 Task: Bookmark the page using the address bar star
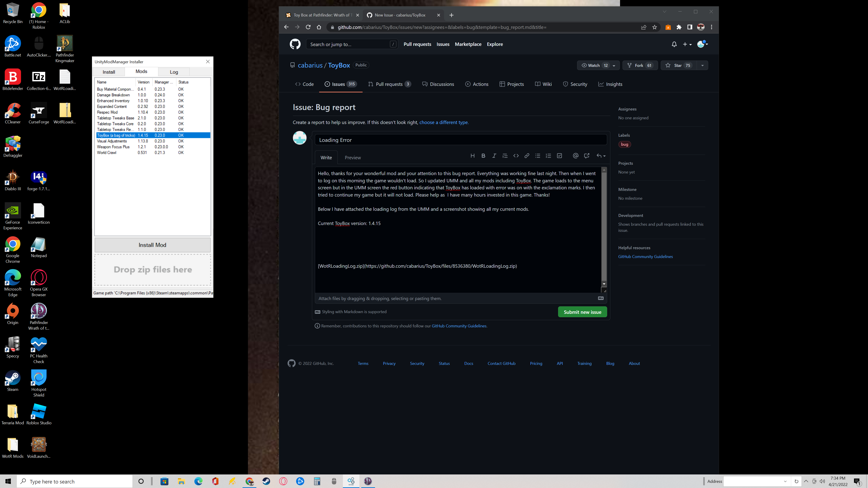click(655, 27)
